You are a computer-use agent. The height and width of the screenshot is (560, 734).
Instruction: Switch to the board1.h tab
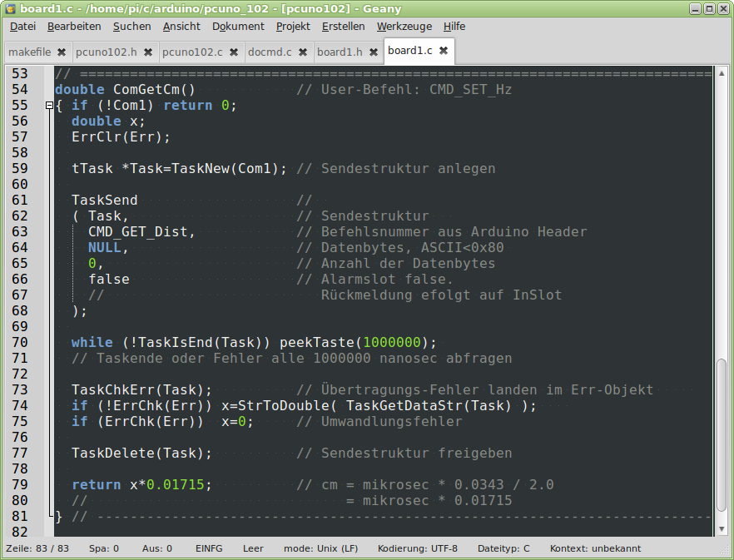(x=341, y=52)
